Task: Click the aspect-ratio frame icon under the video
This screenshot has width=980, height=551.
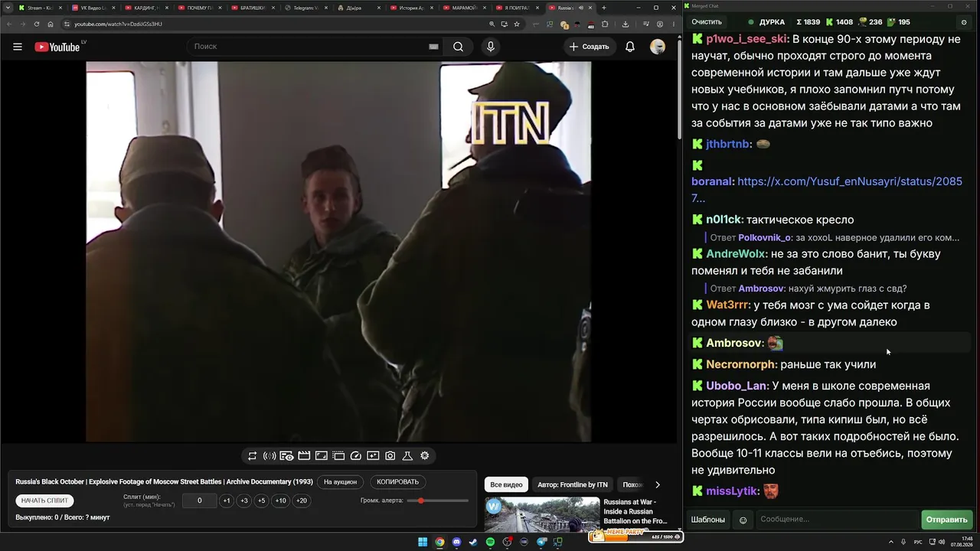Action: pyautogui.click(x=322, y=456)
